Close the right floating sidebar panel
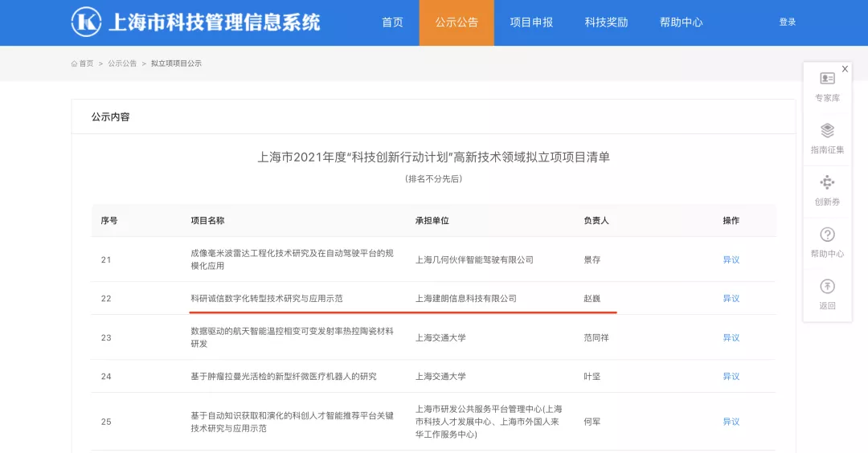The image size is (868, 453). point(845,69)
